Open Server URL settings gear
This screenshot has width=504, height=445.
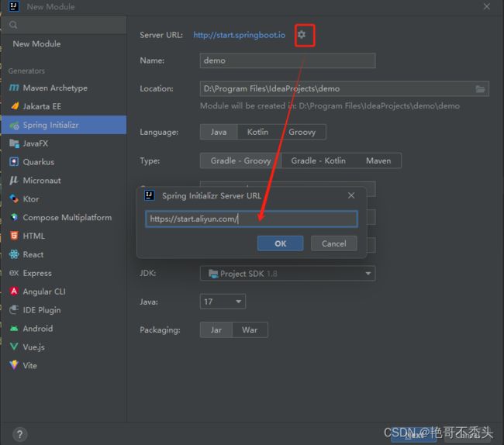(302, 34)
